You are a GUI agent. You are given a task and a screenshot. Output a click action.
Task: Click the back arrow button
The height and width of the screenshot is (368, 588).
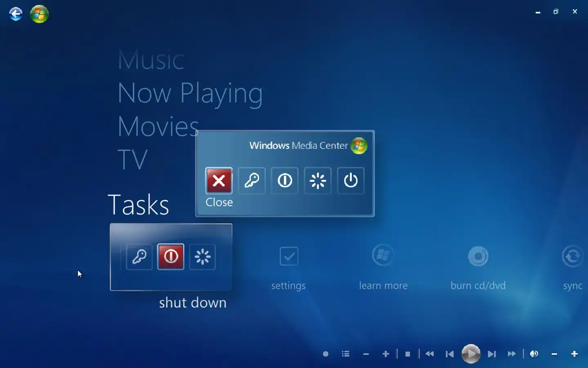16,14
